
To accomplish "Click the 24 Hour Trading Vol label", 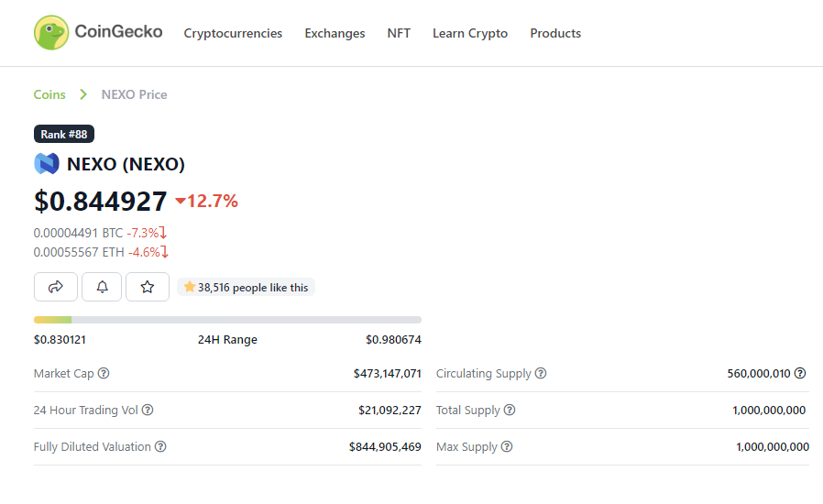I will click(x=85, y=410).
